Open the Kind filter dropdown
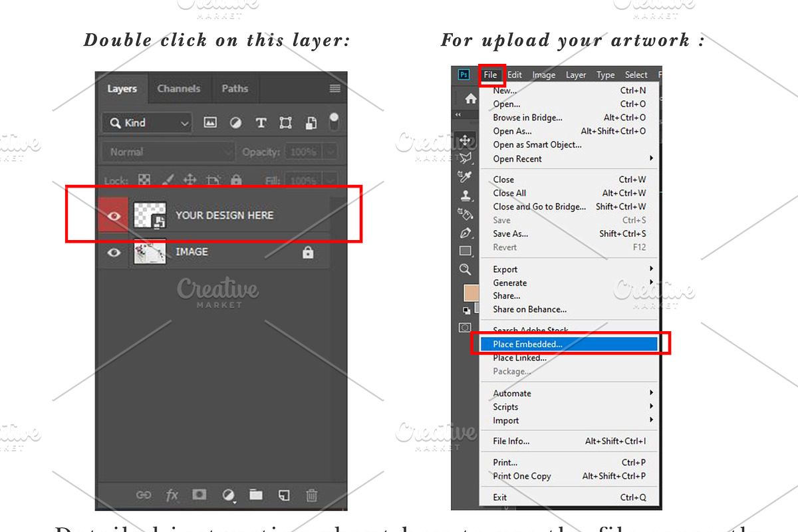 (147, 122)
